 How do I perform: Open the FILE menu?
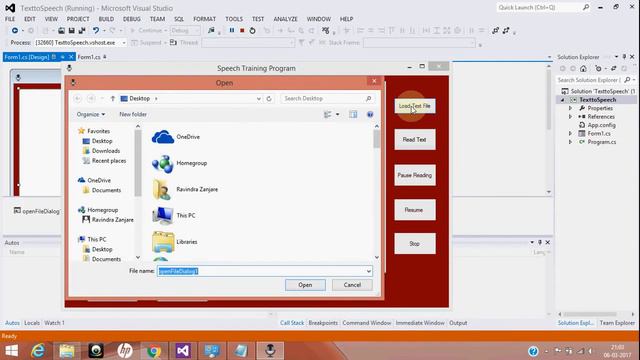[10, 19]
